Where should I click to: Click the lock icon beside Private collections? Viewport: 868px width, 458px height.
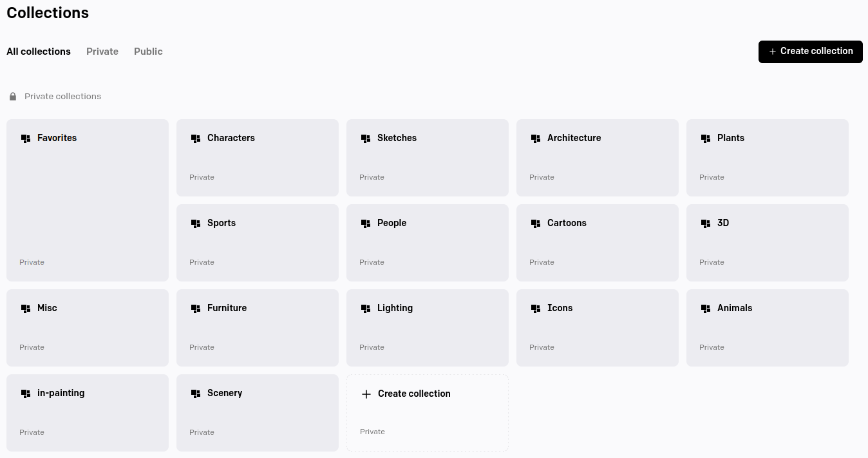[13, 97]
